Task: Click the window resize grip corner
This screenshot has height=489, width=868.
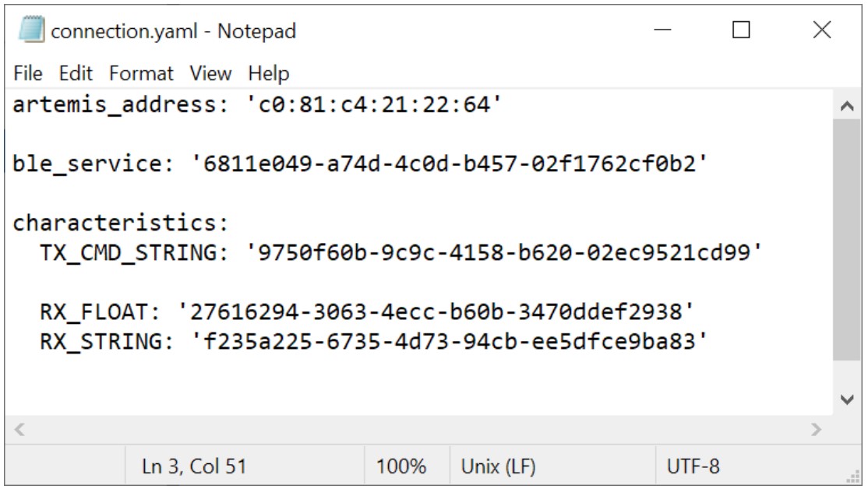Action: pyautogui.click(x=854, y=477)
